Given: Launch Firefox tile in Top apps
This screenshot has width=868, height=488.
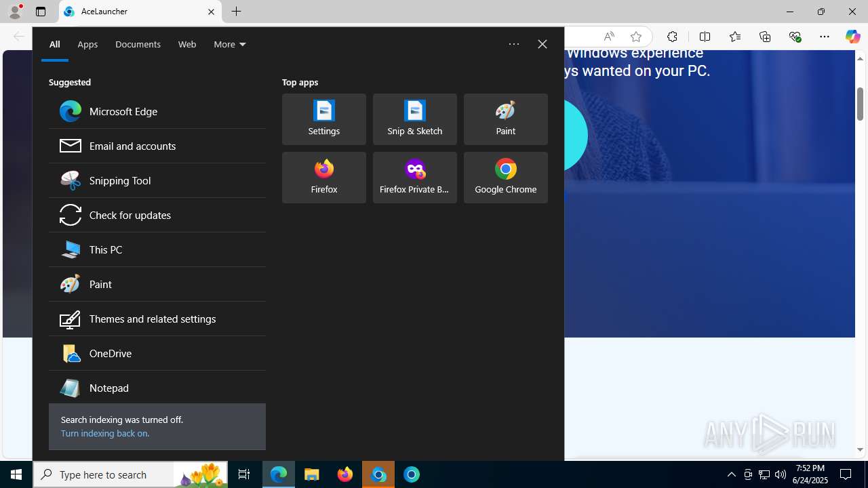Looking at the screenshot, I should point(324,178).
